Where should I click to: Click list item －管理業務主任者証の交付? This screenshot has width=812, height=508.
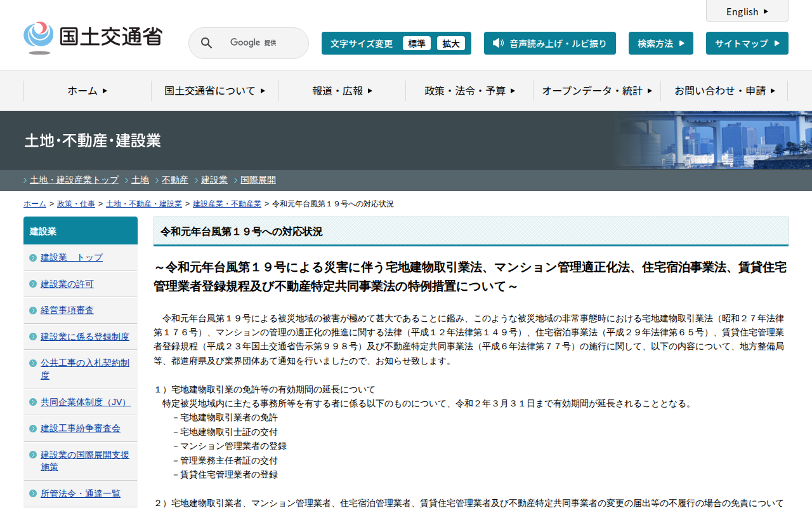tap(225, 460)
